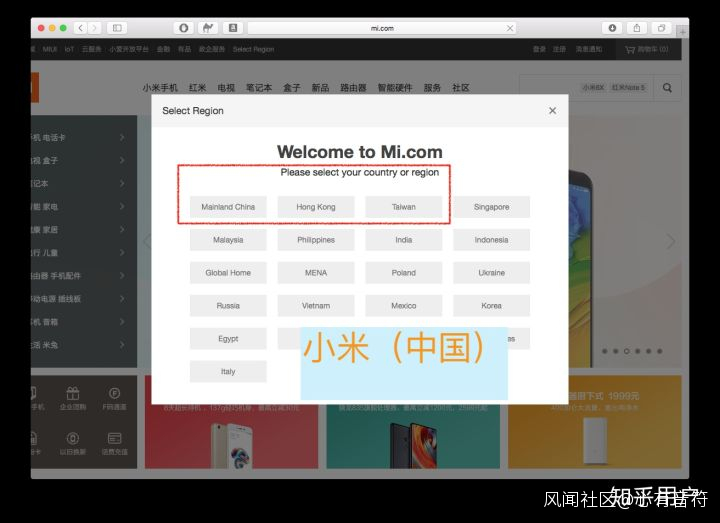
Task: Show all tabs overview button
Action: (x=661, y=28)
